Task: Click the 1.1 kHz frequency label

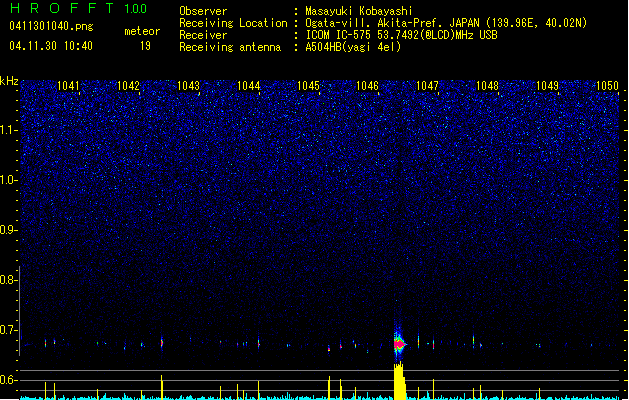Action: 9,130
